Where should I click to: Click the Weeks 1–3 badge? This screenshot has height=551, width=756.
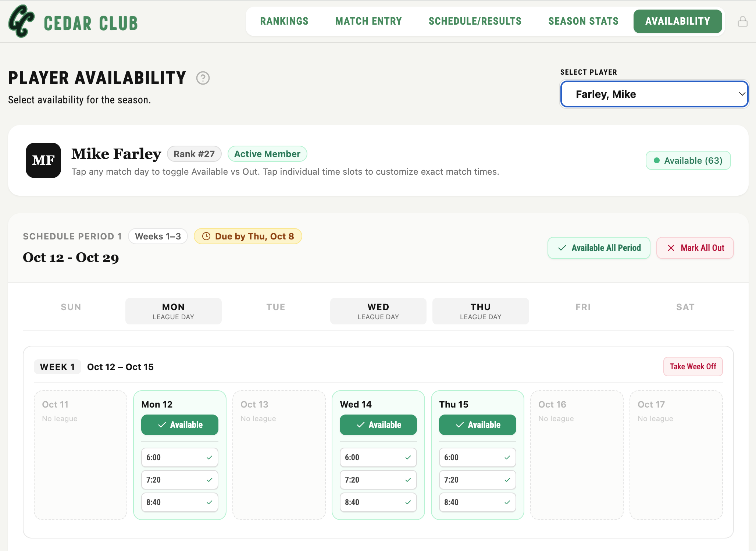158,236
